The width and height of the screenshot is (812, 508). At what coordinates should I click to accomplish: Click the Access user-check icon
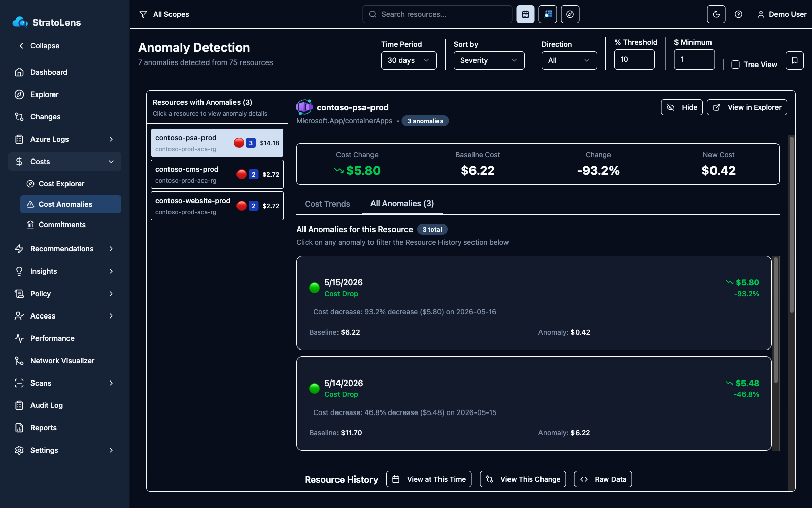pos(19,316)
